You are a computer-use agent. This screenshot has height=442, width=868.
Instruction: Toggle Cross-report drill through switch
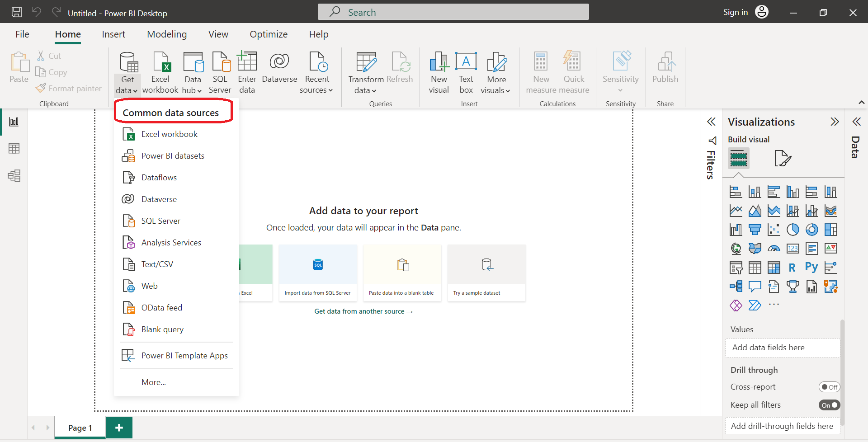click(829, 387)
